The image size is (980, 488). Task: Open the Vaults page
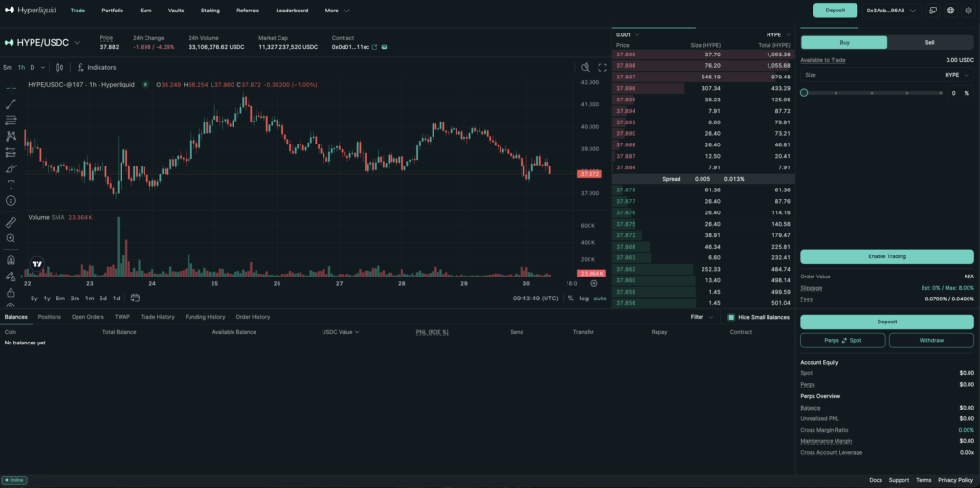tap(176, 11)
